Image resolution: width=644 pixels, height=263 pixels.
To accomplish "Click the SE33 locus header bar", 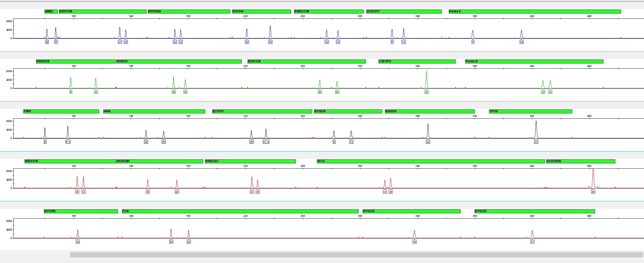I will point(431,161).
